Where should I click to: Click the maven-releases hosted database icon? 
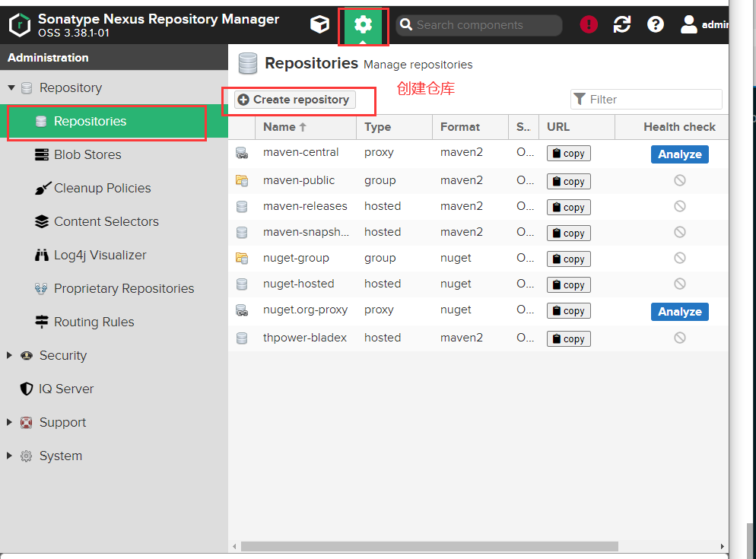242,207
